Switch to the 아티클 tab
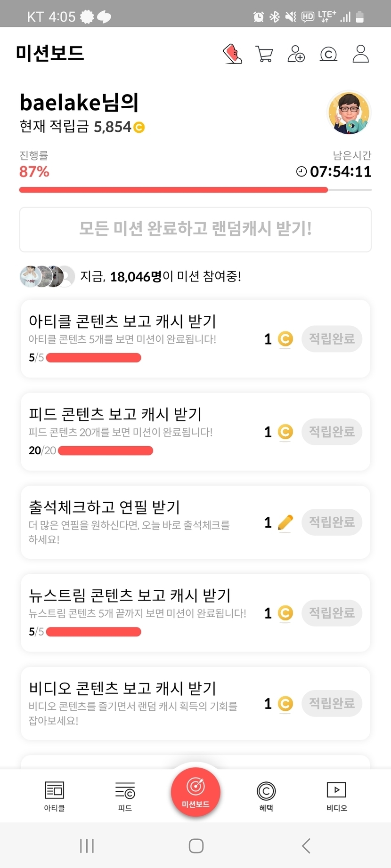Image resolution: width=391 pixels, height=868 pixels. pos(54,796)
